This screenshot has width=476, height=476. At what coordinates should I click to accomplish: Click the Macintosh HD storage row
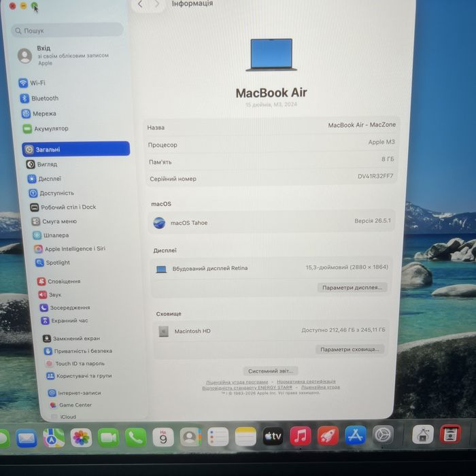tap(271, 330)
